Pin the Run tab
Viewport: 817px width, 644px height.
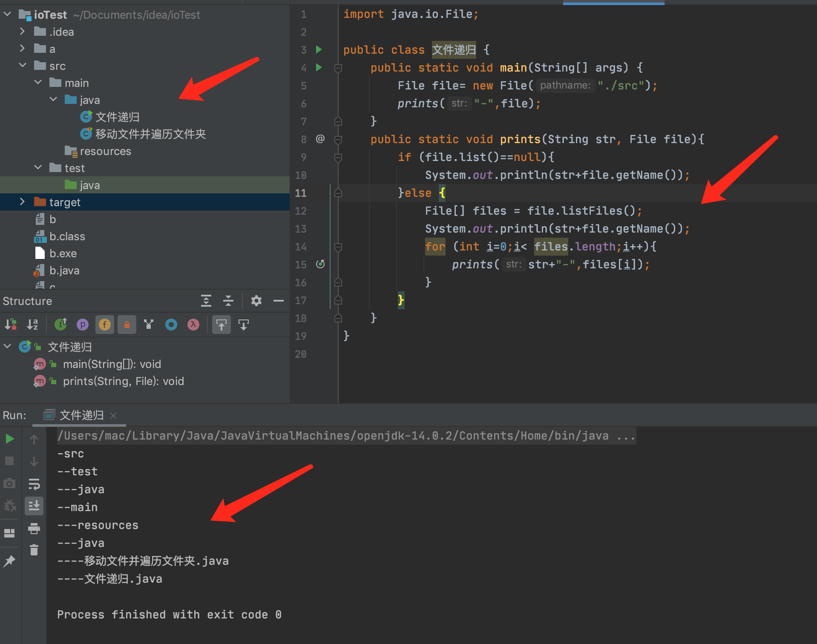(9, 561)
